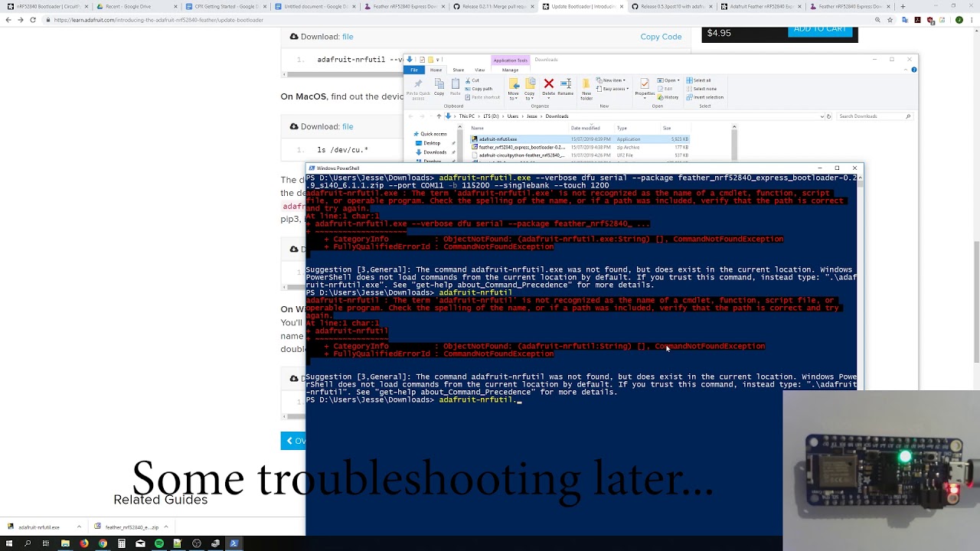The image size is (980, 551).
Task: Click Copy Code link on webpage
Action: pos(661,37)
